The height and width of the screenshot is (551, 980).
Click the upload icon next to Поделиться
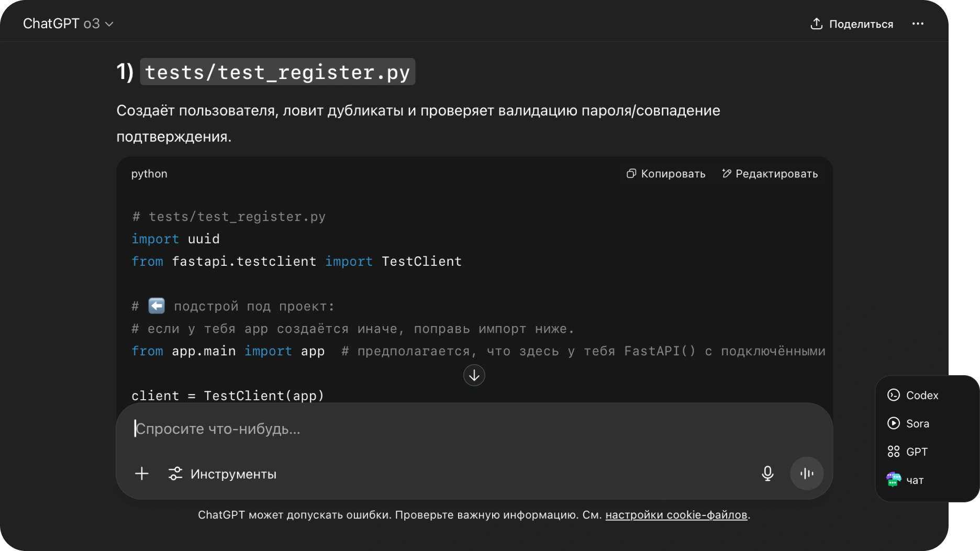click(x=816, y=24)
